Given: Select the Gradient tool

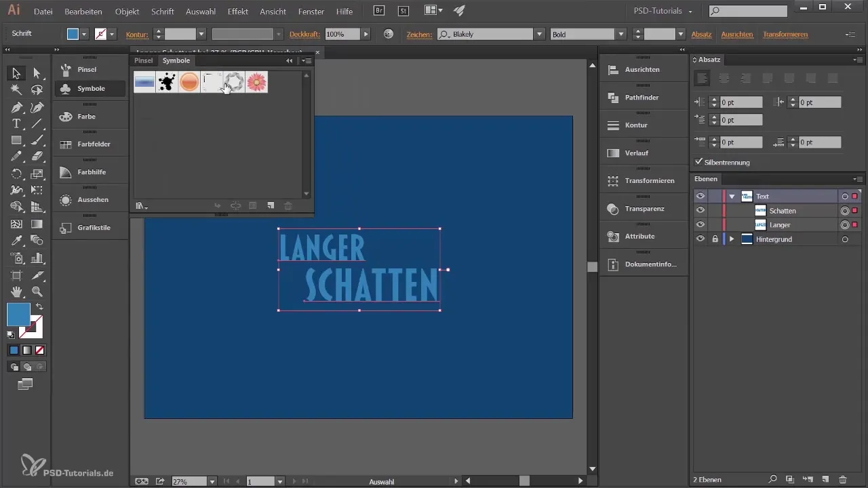Looking at the screenshot, I should [x=37, y=224].
